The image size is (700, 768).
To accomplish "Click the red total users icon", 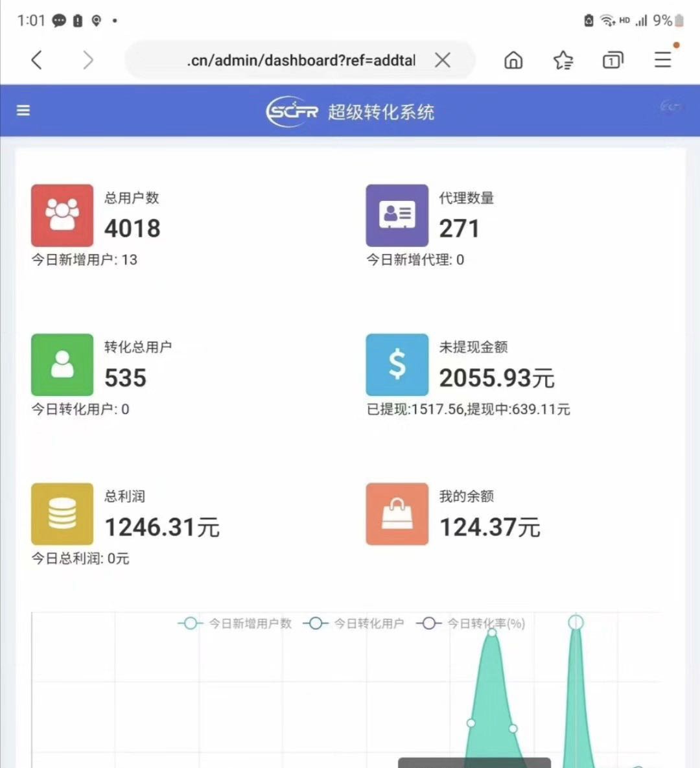I will tap(62, 215).
